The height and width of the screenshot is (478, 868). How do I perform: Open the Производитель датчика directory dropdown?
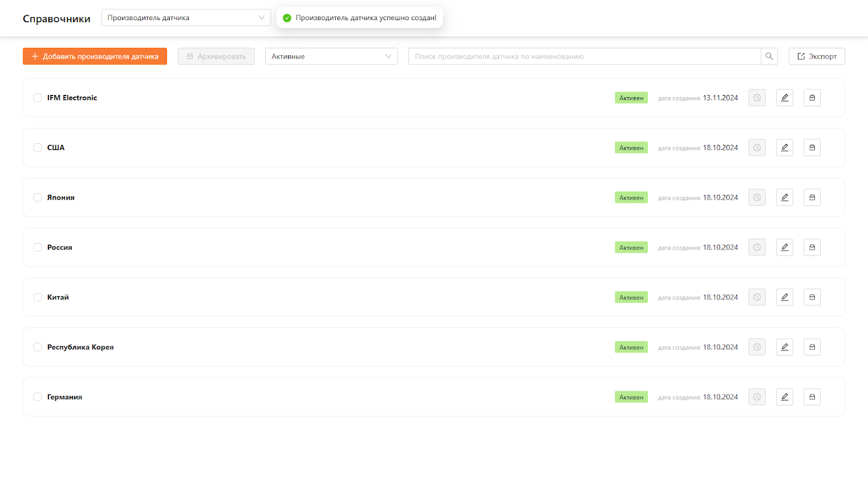coord(186,18)
